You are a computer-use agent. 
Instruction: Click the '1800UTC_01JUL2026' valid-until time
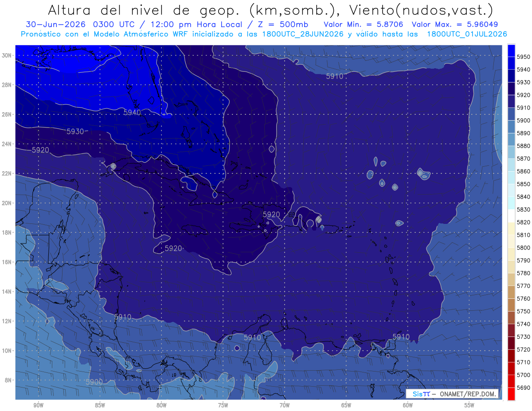point(467,34)
